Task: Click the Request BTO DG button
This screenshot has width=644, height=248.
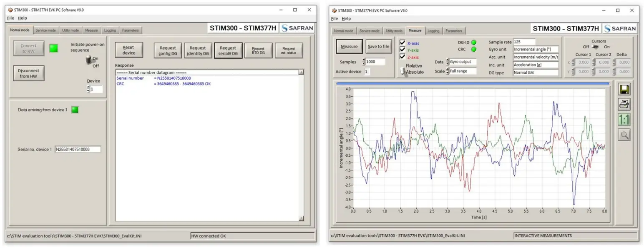Action: (x=258, y=50)
